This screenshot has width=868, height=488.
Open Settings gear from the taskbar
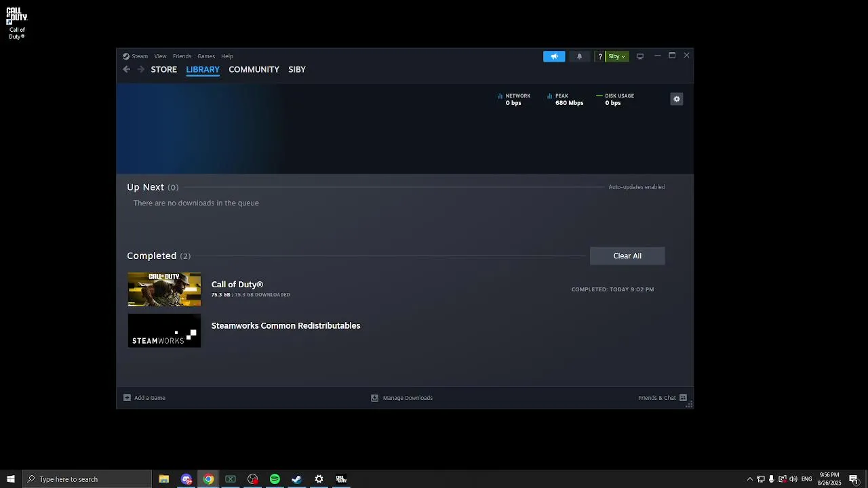click(319, 479)
